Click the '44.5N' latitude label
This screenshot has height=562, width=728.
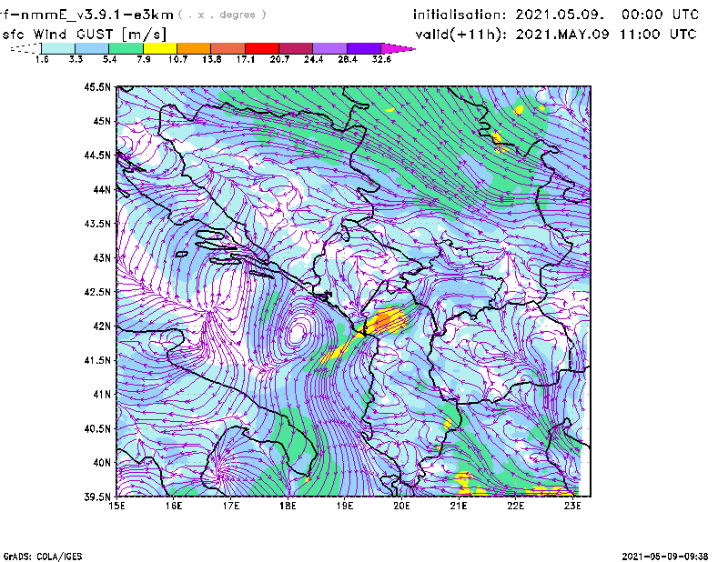[97, 155]
